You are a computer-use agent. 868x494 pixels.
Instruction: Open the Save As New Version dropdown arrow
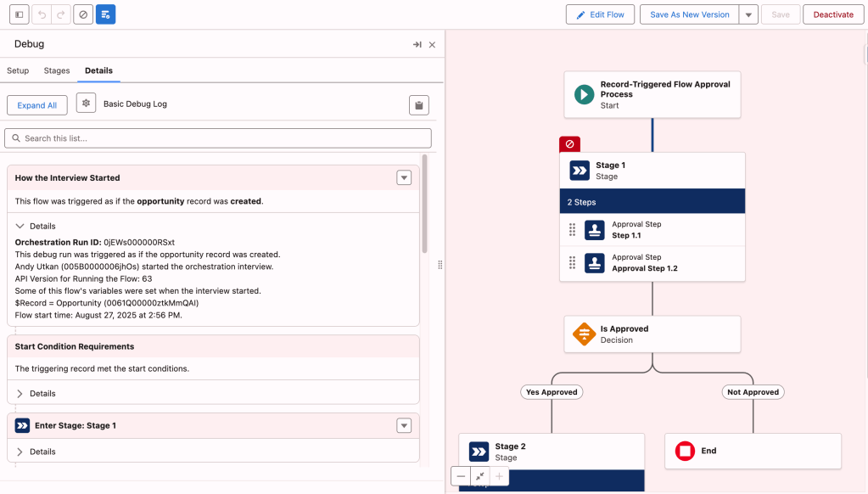click(x=747, y=14)
